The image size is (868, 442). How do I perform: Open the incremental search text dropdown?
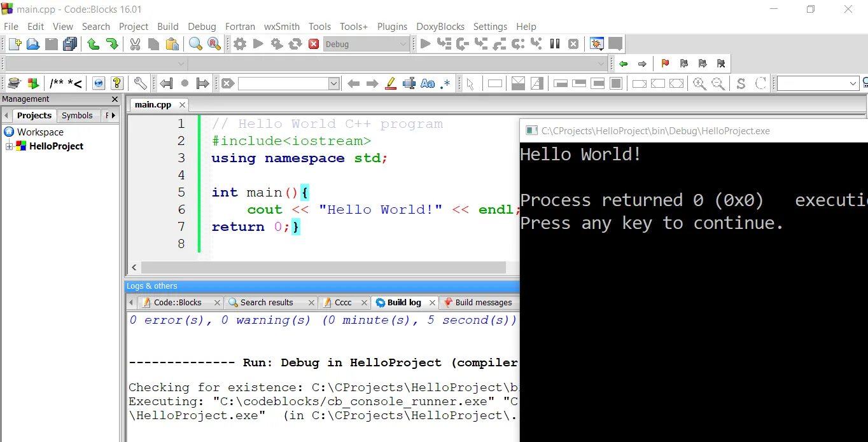tap(334, 83)
